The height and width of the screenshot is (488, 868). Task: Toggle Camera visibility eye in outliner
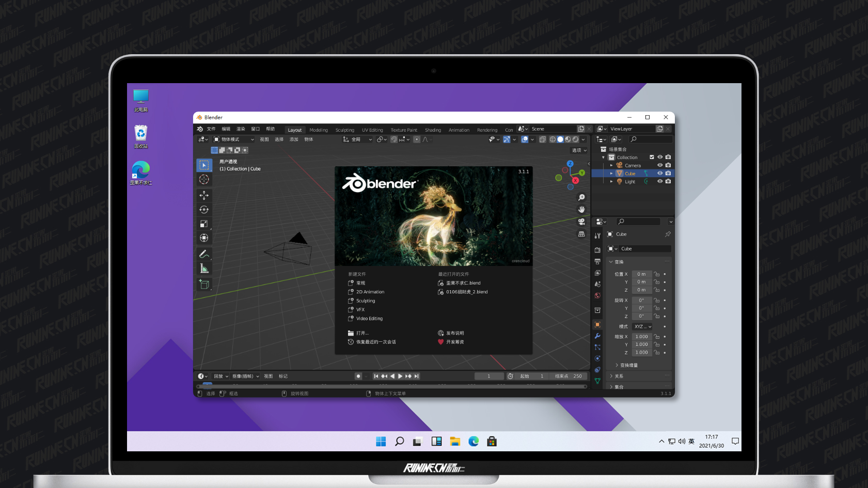pyautogui.click(x=660, y=165)
